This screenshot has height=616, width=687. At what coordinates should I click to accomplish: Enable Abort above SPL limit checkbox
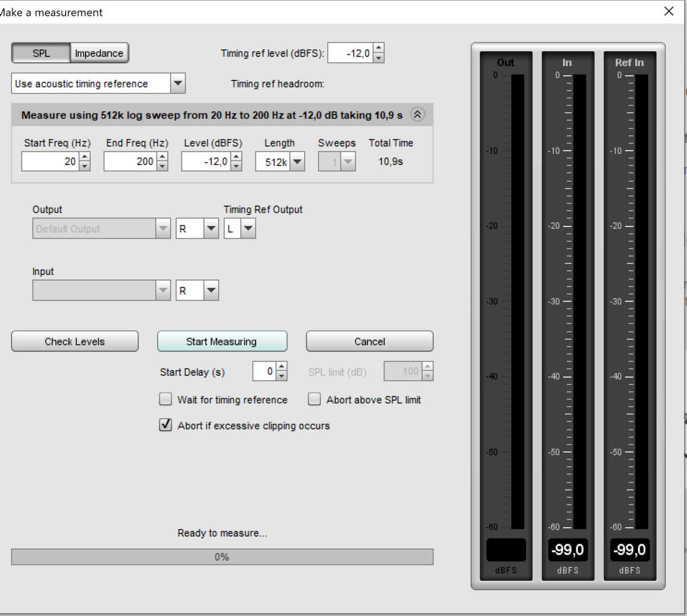[314, 400]
